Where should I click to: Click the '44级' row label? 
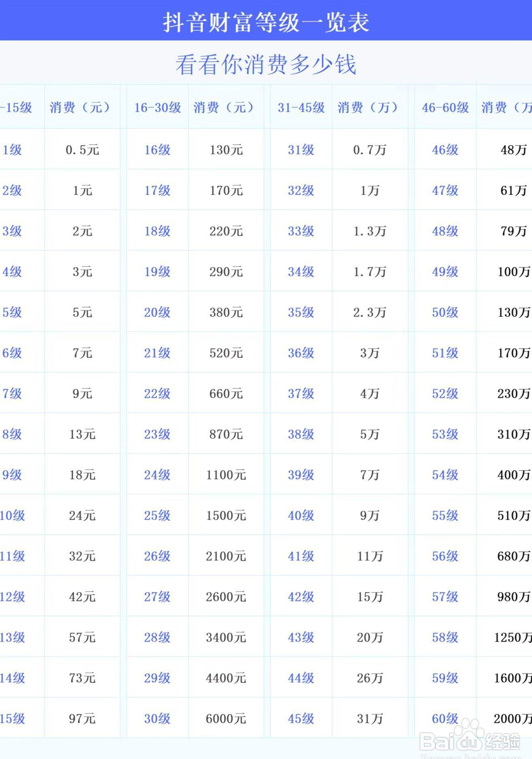pos(301,678)
